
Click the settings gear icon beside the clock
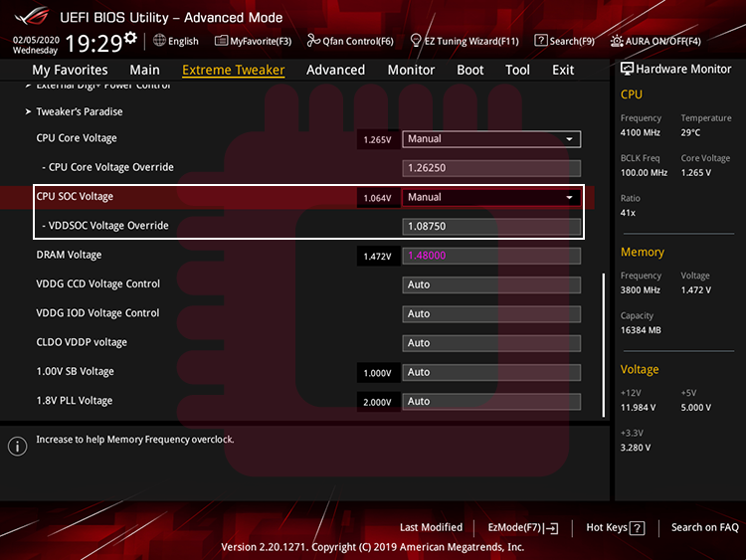coord(130,38)
